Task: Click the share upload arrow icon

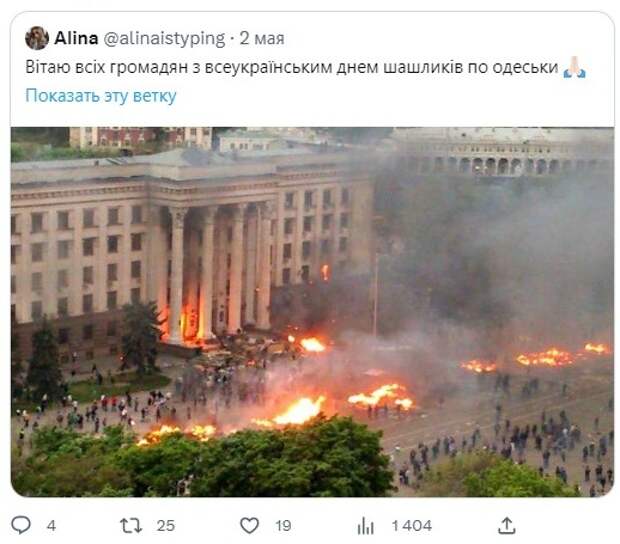Action: click(x=507, y=526)
